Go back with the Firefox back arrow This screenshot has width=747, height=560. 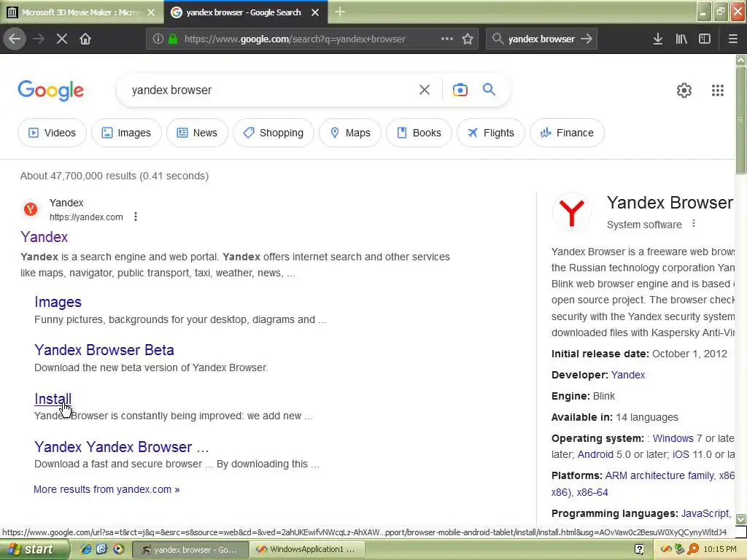[x=15, y=39]
